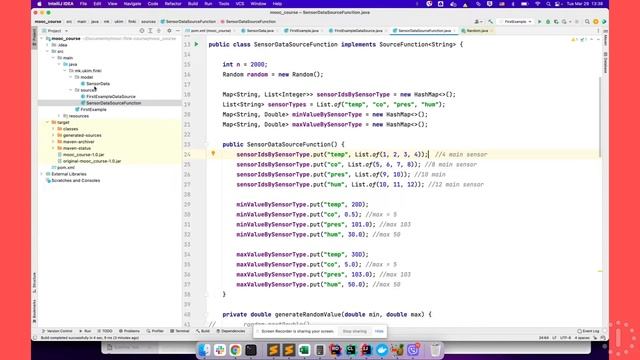Select pom.xml in project tree
This screenshot has width=640, height=360.
(x=65, y=167)
